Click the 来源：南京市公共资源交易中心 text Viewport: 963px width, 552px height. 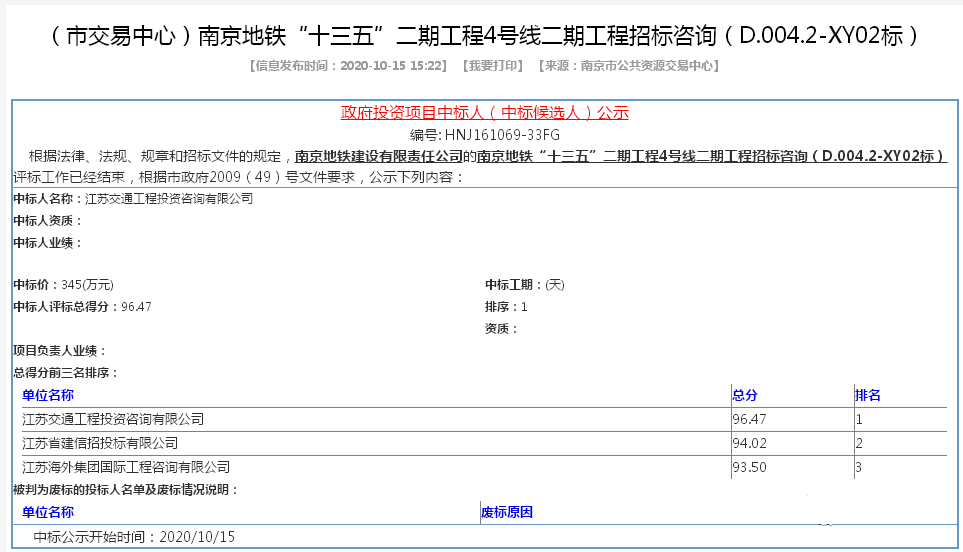click(628, 66)
